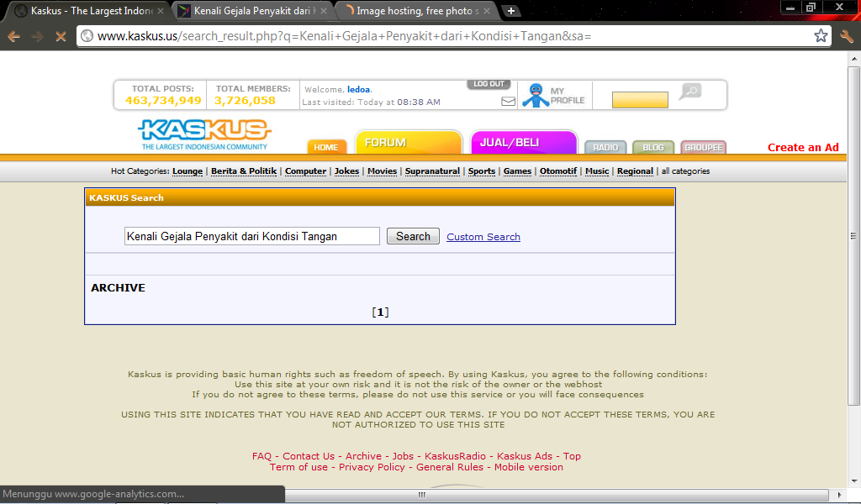Open the Contact Us footer link
This screenshot has height=504, width=861.
click(x=309, y=456)
